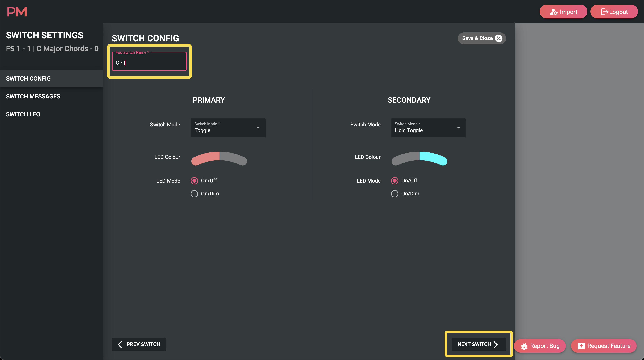Click the star-message icon on Request Feature
Viewport: 644px width, 360px height.
pos(581,346)
